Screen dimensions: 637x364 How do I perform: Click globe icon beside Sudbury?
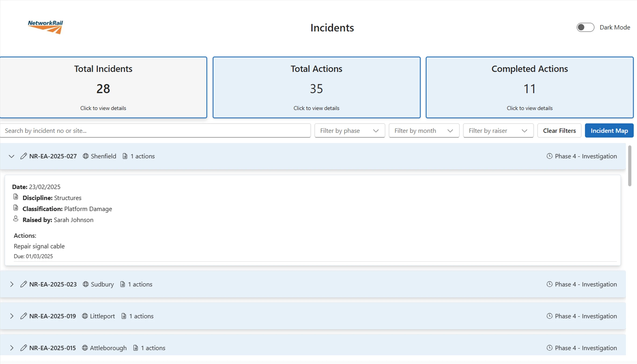[85, 284]
